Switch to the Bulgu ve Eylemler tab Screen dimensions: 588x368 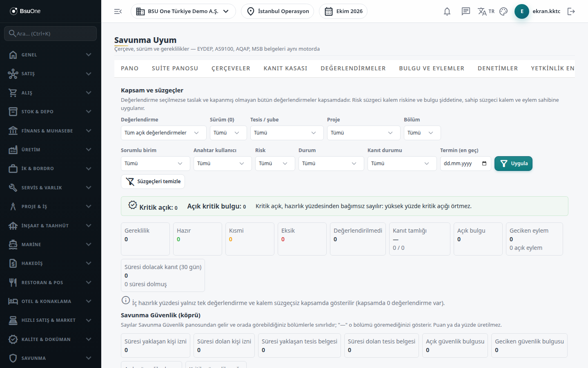click(432, 68)
